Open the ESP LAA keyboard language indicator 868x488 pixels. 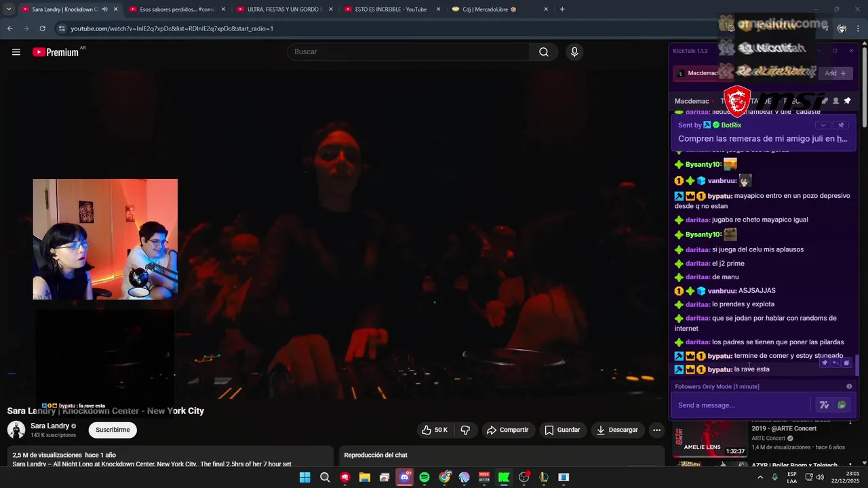tap(791, 477)
